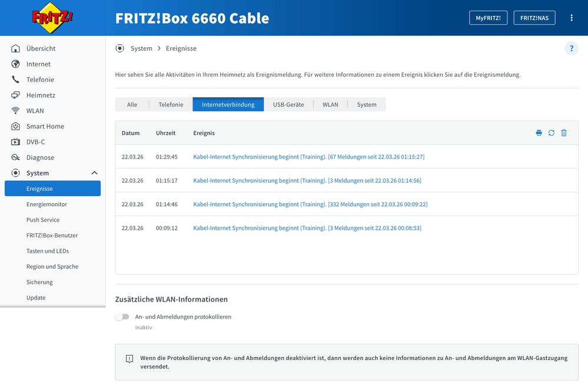The image size is (588, 390).
Task: Click the FRITZ!Box 6660 Cable title
Action: click(x=192, y=18)
